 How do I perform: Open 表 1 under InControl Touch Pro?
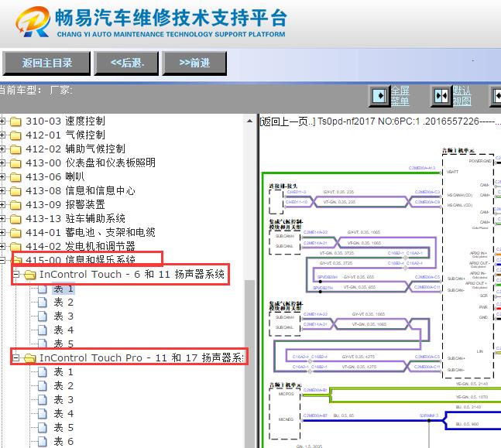[x=63, y=372]
